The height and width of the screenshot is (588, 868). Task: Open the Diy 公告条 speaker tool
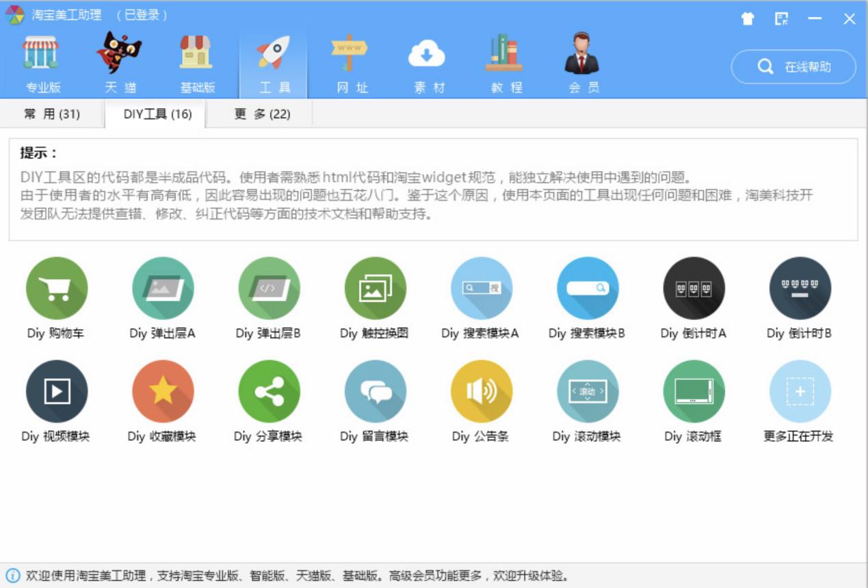[482, 391]
